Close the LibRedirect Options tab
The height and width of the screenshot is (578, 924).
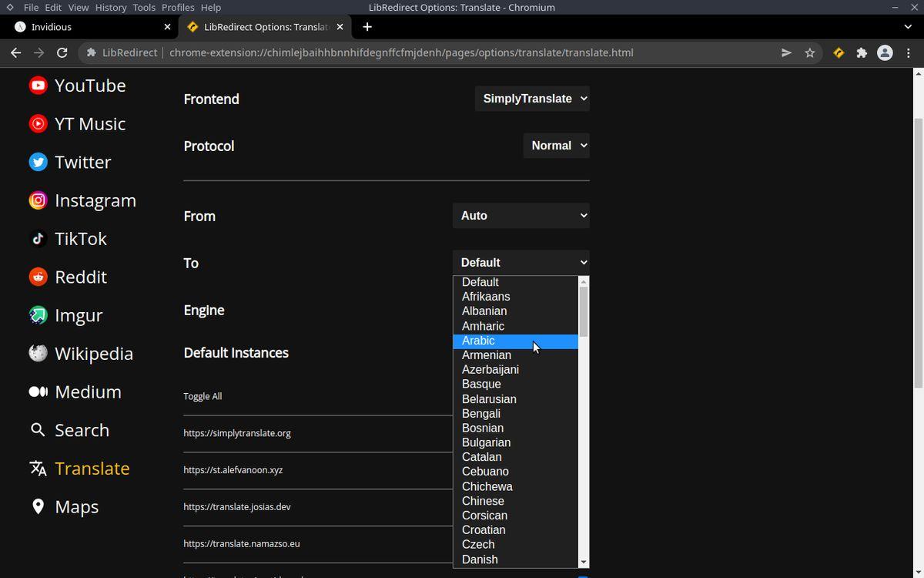(x=340, y=27)
